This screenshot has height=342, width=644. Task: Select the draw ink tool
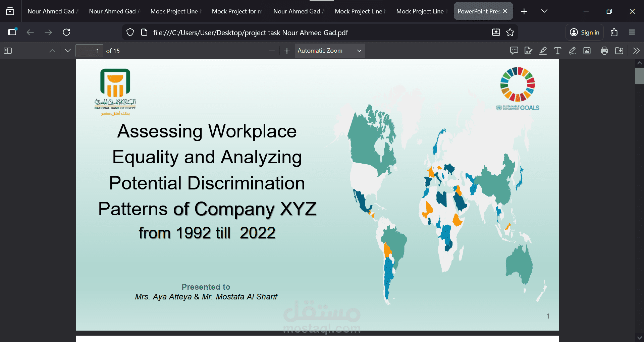point(572,51)
